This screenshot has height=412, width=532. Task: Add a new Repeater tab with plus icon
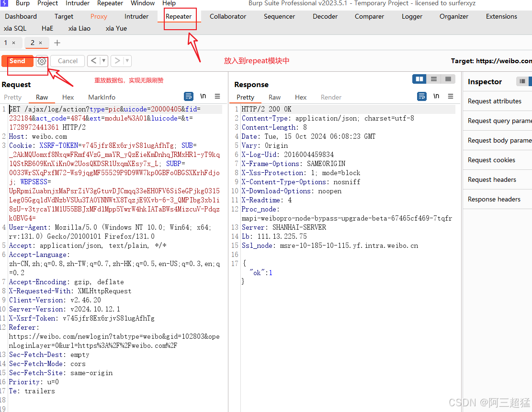pos(57,43)
